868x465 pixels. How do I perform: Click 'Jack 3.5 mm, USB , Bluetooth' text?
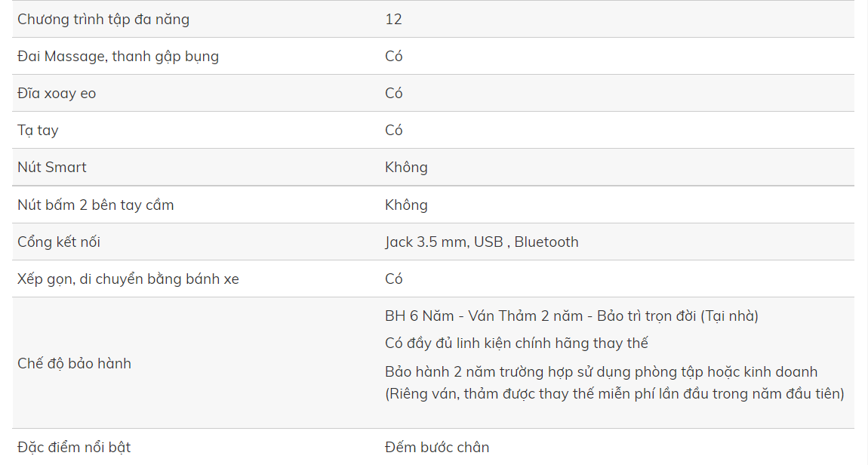482,242
